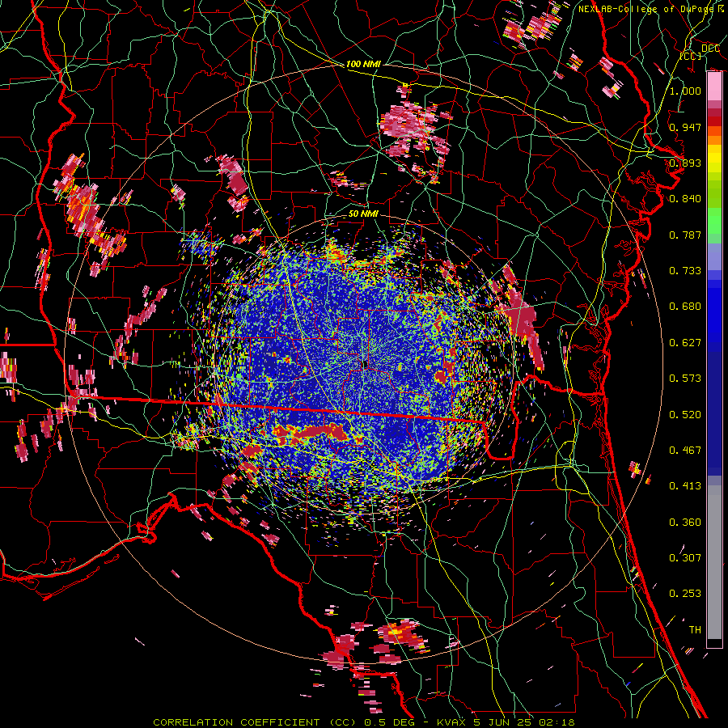Screen dimensions: 728x728
Task: Select the 0.253 legend value
Action: 685,594
